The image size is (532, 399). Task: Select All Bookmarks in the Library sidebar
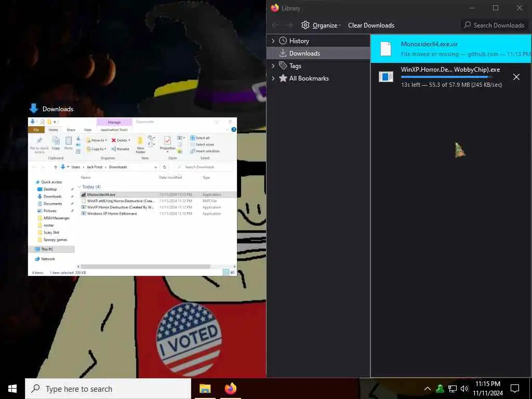click(x=318, y=78)
